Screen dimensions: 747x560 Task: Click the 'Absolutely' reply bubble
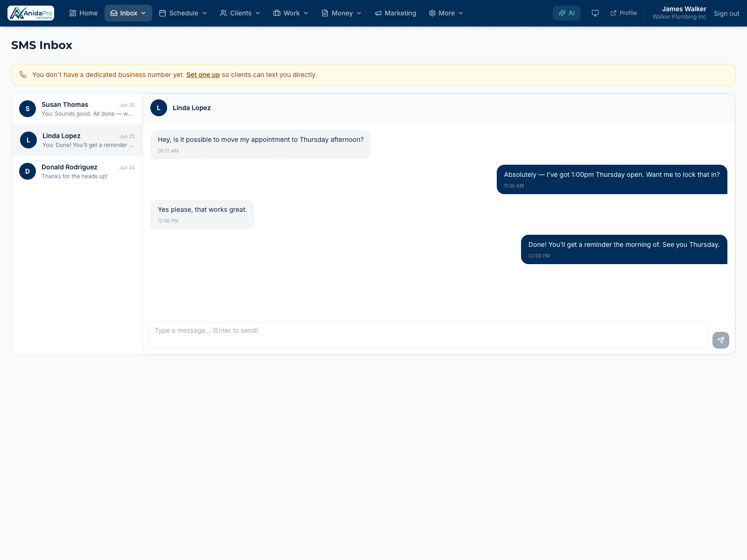pos(612,179)
